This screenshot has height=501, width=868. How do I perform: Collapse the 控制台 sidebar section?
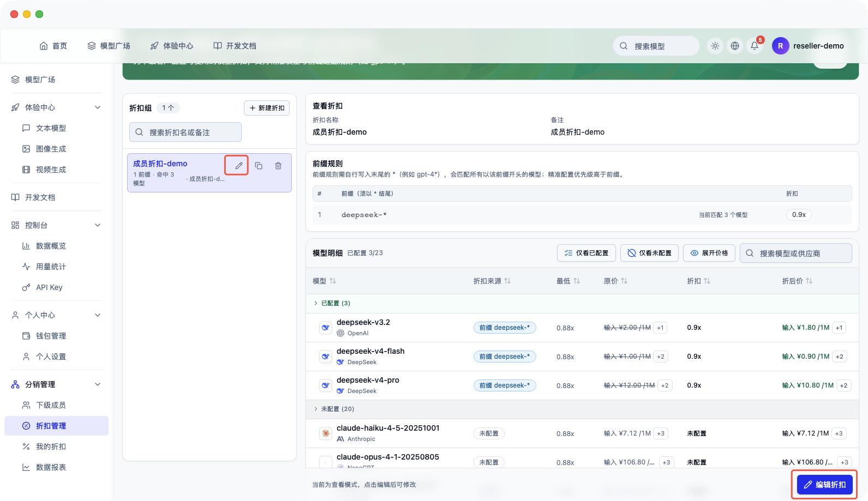coord(98,225)
